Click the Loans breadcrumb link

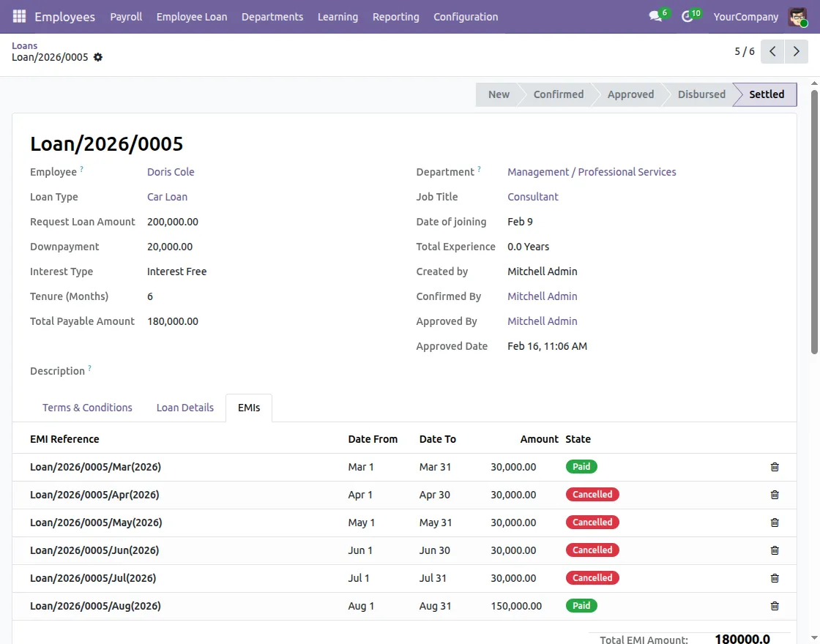pyautogui.click(x=24, y=45)
